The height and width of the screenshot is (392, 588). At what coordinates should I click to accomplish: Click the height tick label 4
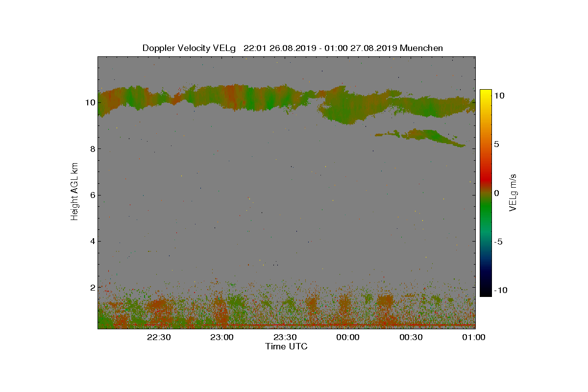click(x=92, y=241)
